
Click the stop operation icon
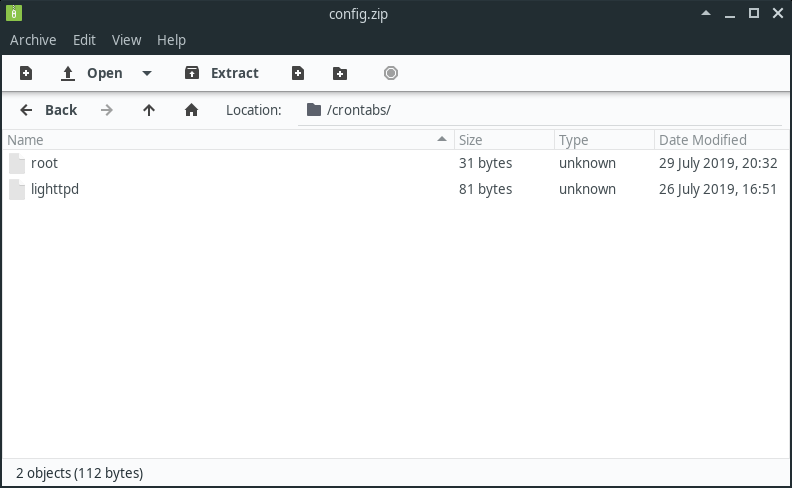(390, 73)
